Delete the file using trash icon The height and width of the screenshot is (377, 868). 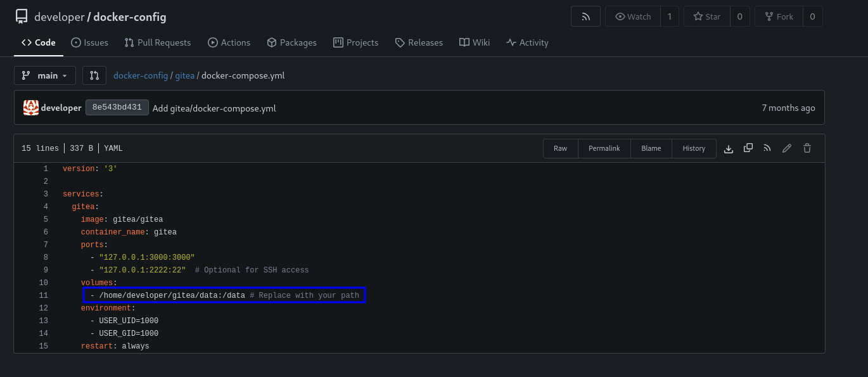point(807,148)
